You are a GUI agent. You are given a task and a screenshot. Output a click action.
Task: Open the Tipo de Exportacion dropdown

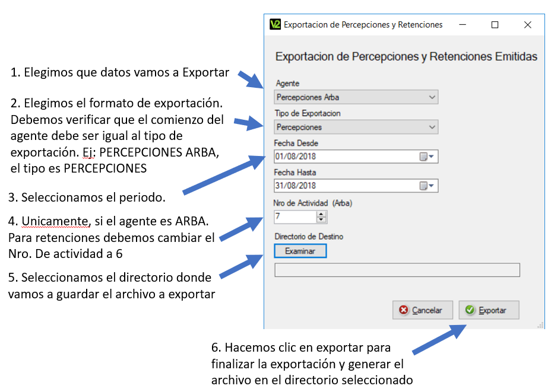[x=356, y=127]
